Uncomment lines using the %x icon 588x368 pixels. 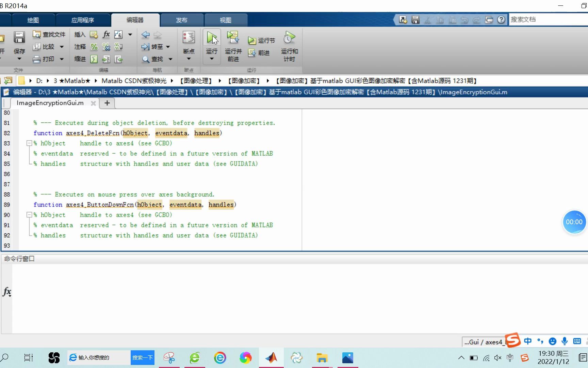tap(106, 47)
